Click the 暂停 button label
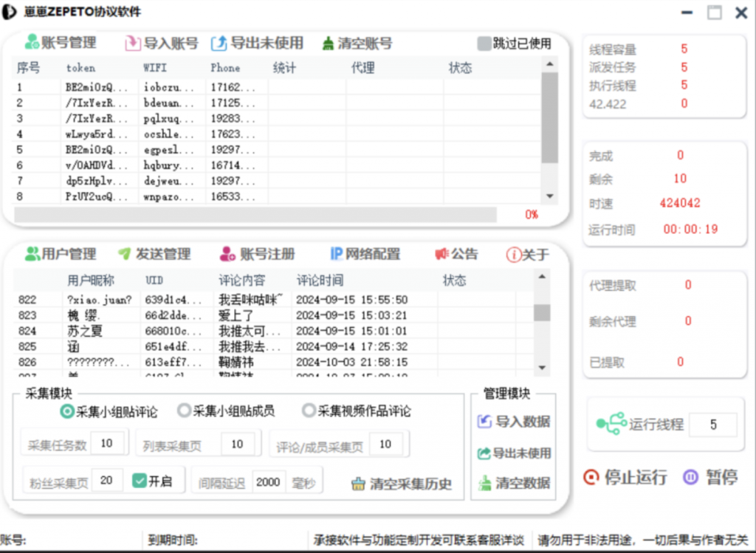The height and width of the screenshot is (553, 756). click(x=722, y=477)
